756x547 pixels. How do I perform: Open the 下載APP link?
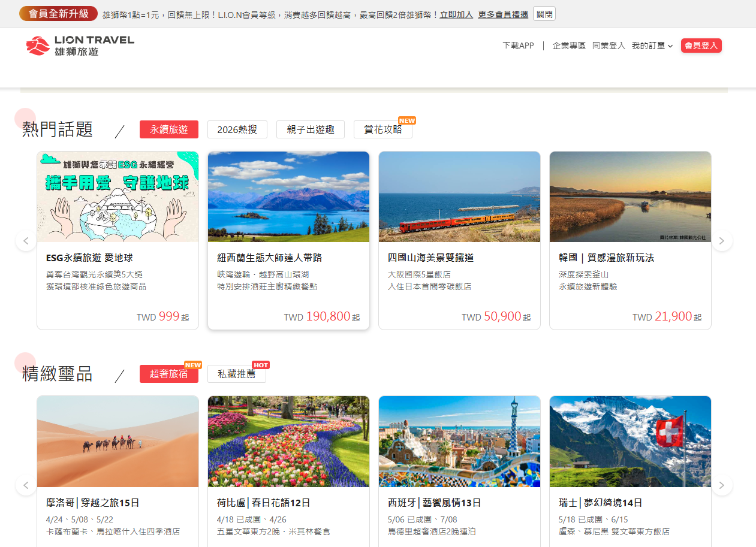point(518,46)
